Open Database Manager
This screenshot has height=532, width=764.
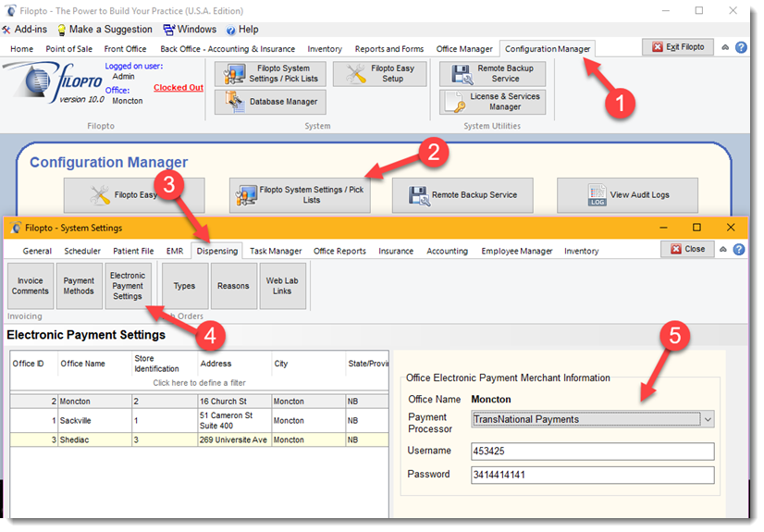(270, 102)
